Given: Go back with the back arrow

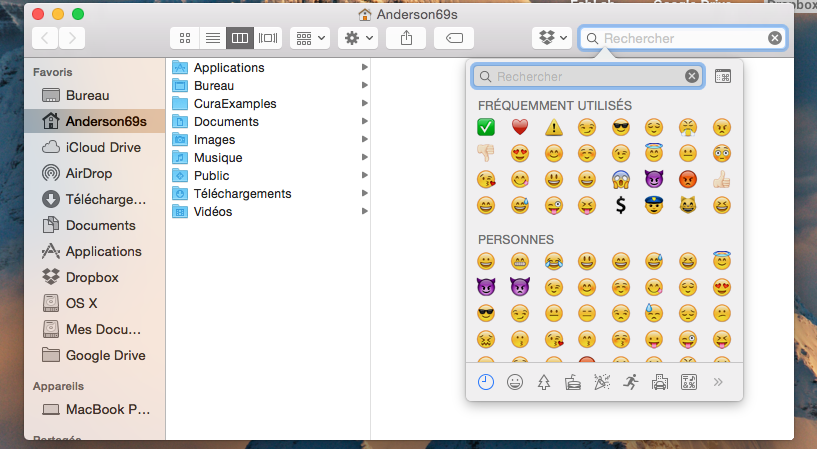Looking at the screenshot, I should pyautogui.click(x=45, y=38).
